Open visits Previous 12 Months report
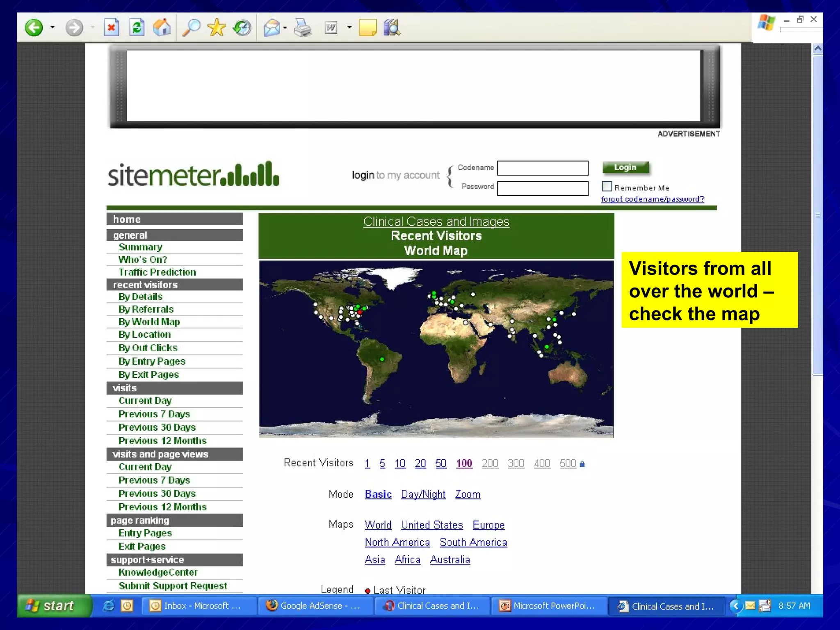840x630 pixels. point(162,441)
